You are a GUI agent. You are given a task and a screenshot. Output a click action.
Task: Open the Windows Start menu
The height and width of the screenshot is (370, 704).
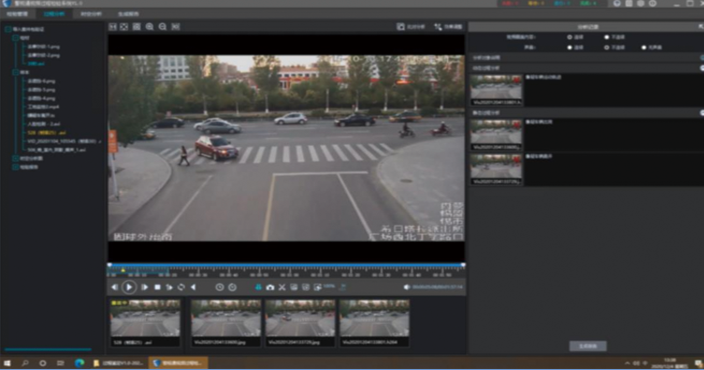pyautogui.click(x=7, y=363)
